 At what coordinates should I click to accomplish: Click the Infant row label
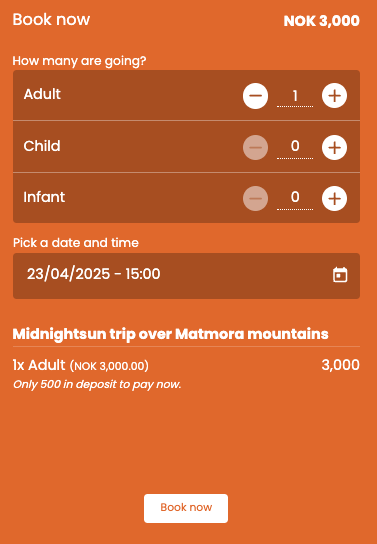(44, 197)
